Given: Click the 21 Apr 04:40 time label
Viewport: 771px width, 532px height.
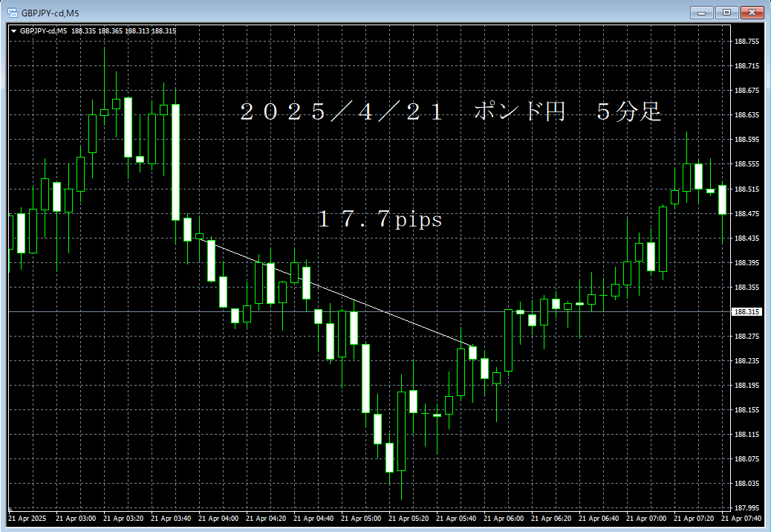Looking at the screenshot, I should [x=313, y=518].
